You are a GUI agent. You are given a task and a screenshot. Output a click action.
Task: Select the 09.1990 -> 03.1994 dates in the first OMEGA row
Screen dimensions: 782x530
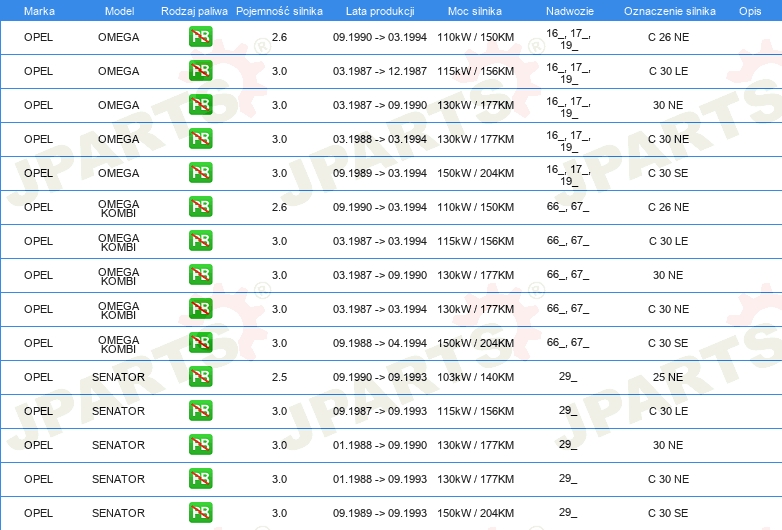pyautogui.click(x=380, y=37)
